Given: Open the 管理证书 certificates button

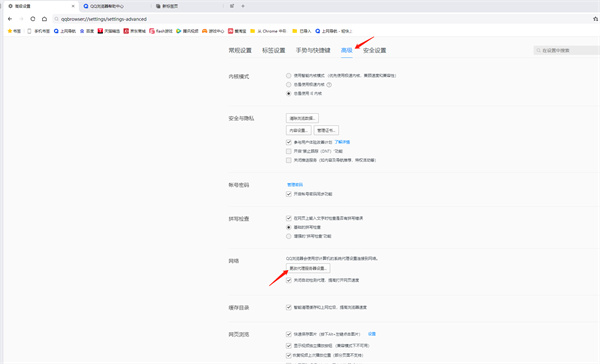Looking at the screenshot, I should pos(326,131).
